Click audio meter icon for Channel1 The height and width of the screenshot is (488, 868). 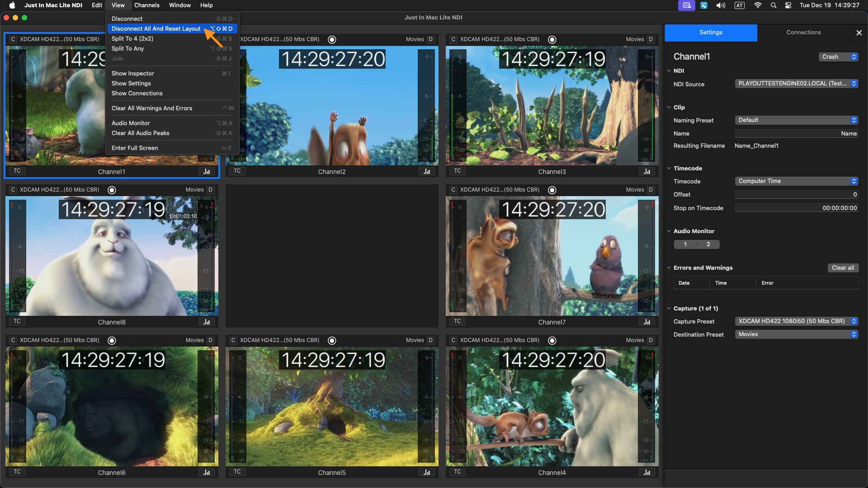coord(207,171)
